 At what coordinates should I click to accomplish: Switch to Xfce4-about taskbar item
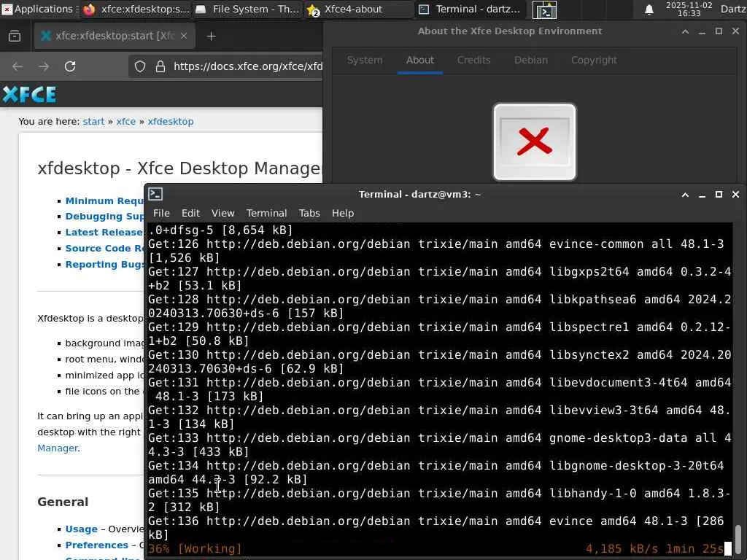[x=359, y=9]
